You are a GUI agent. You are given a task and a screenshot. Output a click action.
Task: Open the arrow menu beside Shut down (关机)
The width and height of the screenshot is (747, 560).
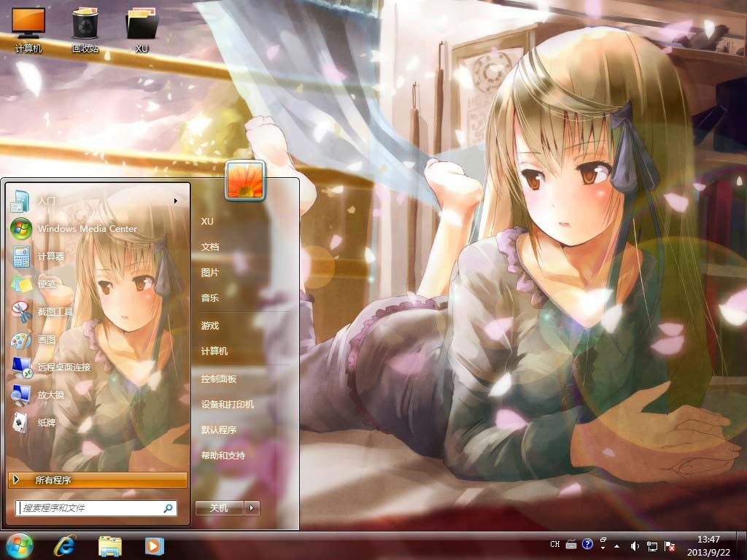pos(252,508)
